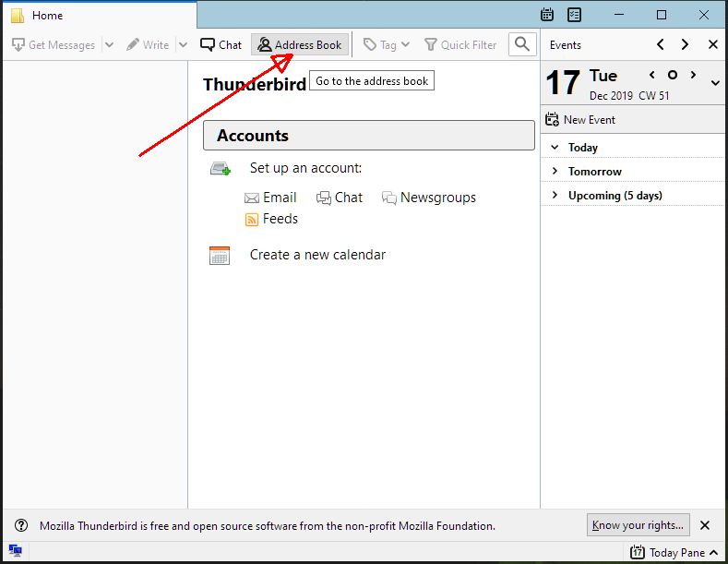Click the Accounts section header
Image resolution: width=728 pixels, height=564 pixels.
(369, 135)
